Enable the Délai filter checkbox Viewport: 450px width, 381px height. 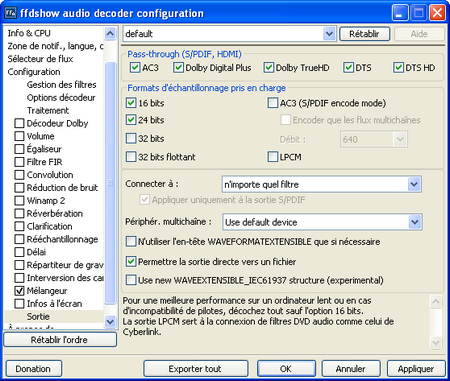point(19,252)
